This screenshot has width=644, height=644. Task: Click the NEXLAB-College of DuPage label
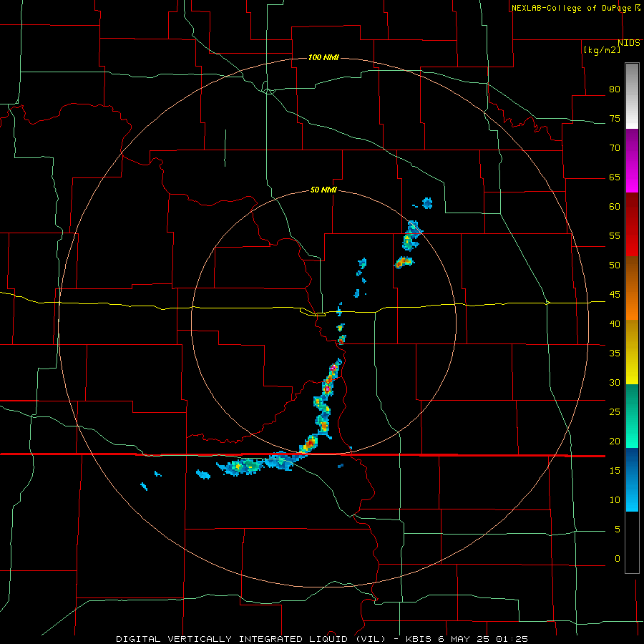pyautogui.click(x=571, y=8)
